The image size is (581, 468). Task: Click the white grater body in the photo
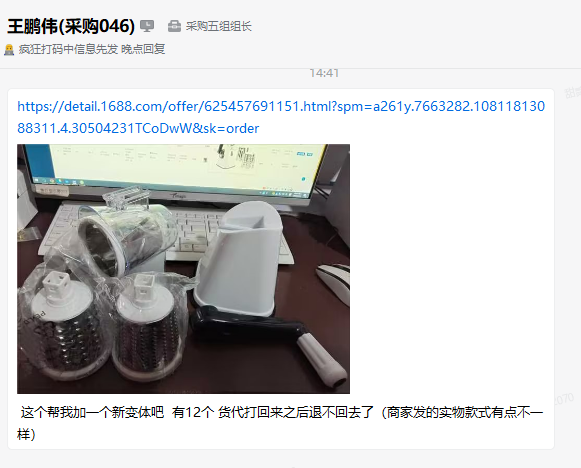pyautogui.click(x=239, y=258)
